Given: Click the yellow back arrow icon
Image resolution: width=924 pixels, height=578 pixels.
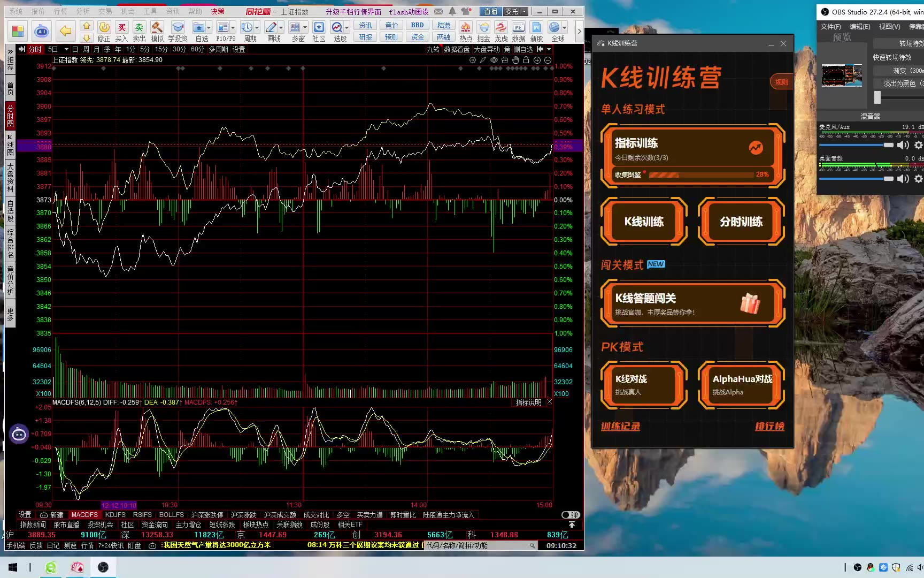Looking at the screenshot, I should point(65,32).
